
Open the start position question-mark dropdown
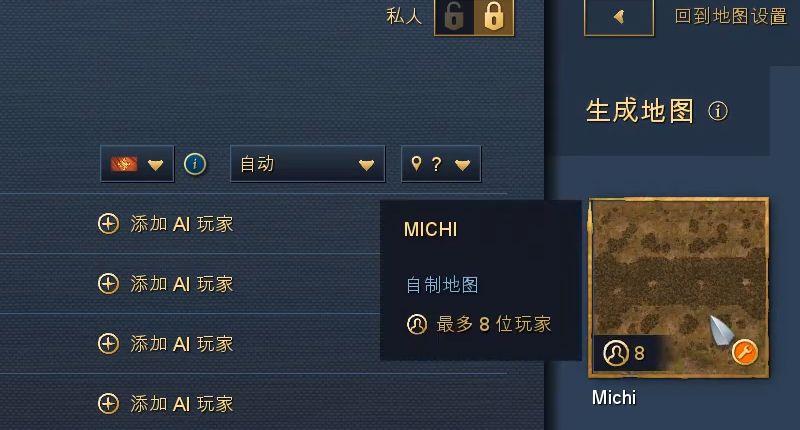coord(441,164)
